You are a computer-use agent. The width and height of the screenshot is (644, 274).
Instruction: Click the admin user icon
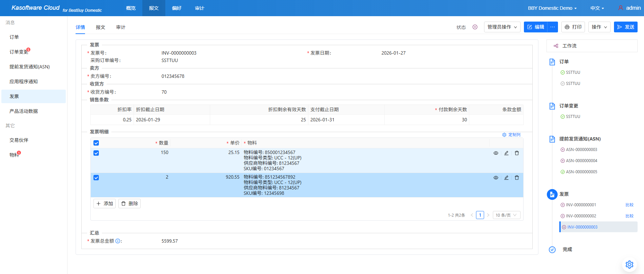pyautogui.click(x=621, y=8)
